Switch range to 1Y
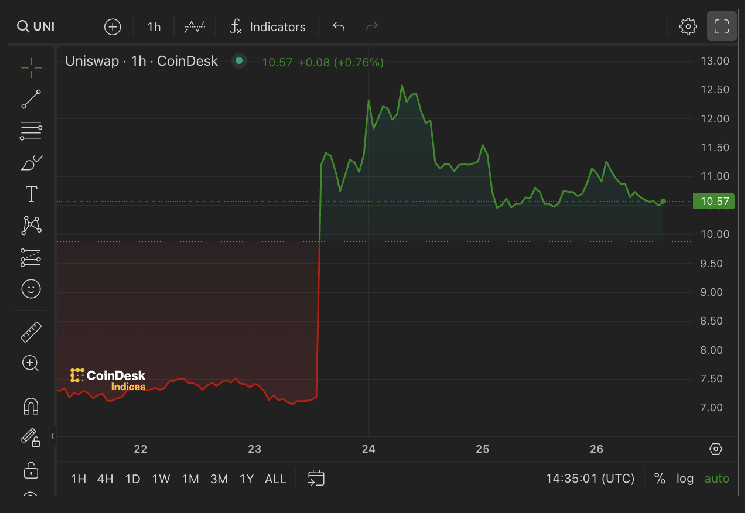The width and height of the screenshot is (745, 513). pos(246,479)
